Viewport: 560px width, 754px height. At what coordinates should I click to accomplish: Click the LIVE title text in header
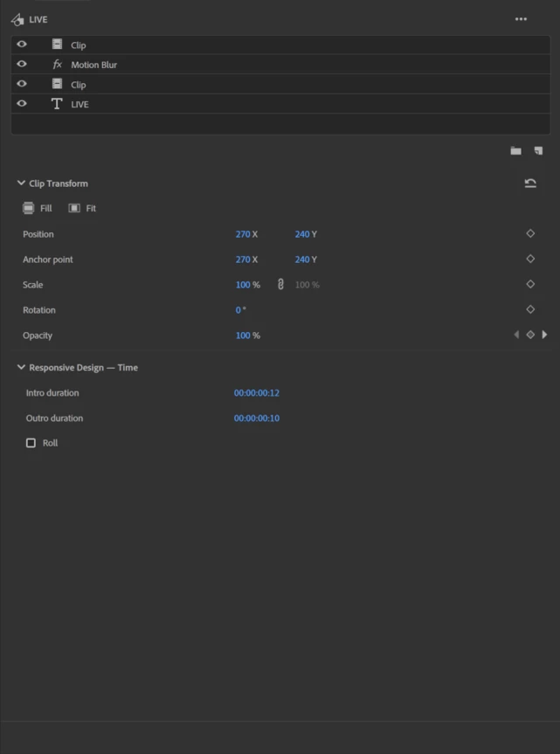(x=38, y=20)
